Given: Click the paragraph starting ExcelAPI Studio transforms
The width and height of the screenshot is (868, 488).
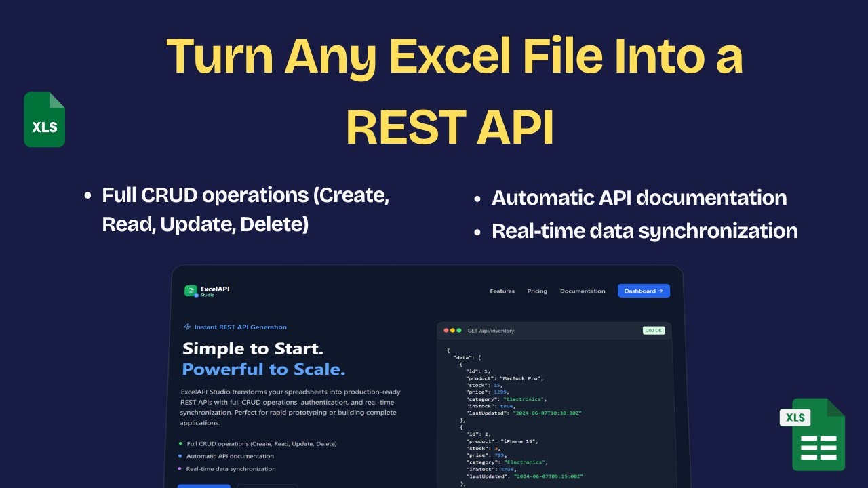Looking at the screenshot, I should coord(290,407).
